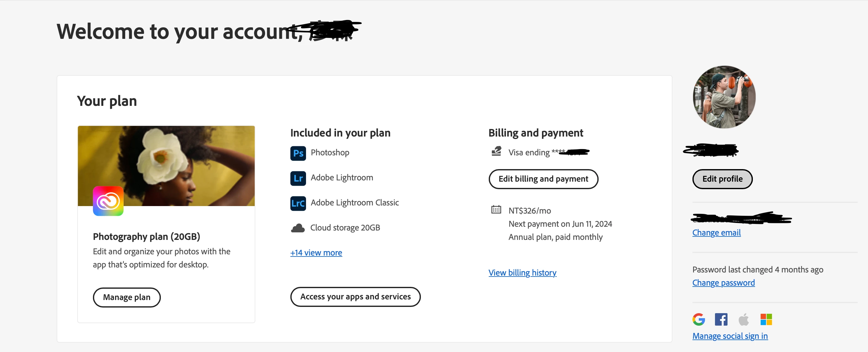The height and width of the screenshot is (352, 868).
Task: Click the Facebook sign-in icon
Action: 721,319
